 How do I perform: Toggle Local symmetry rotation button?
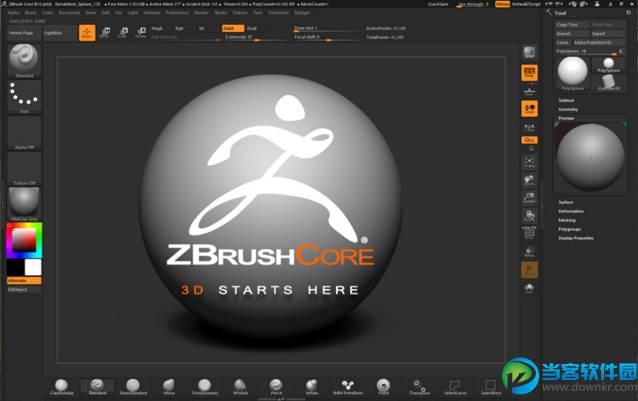click(529, 109)
